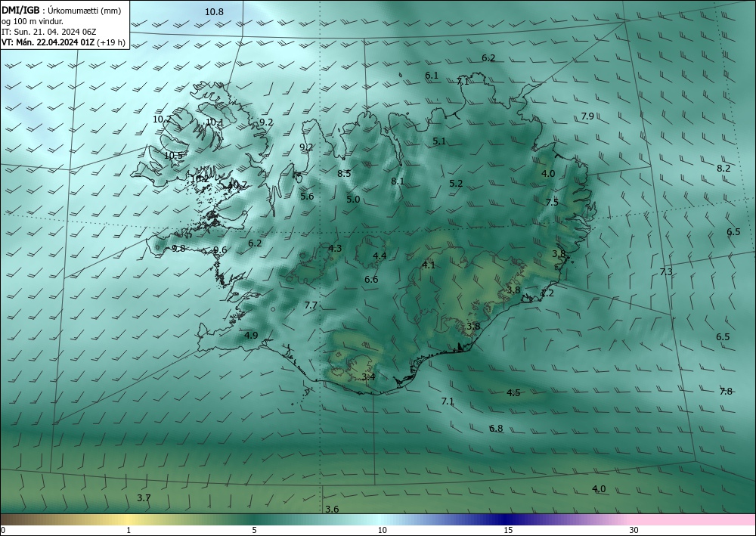Click the 6.6 map value
Viewport: 756px width, 536px height.
click(x=370, y=279)
